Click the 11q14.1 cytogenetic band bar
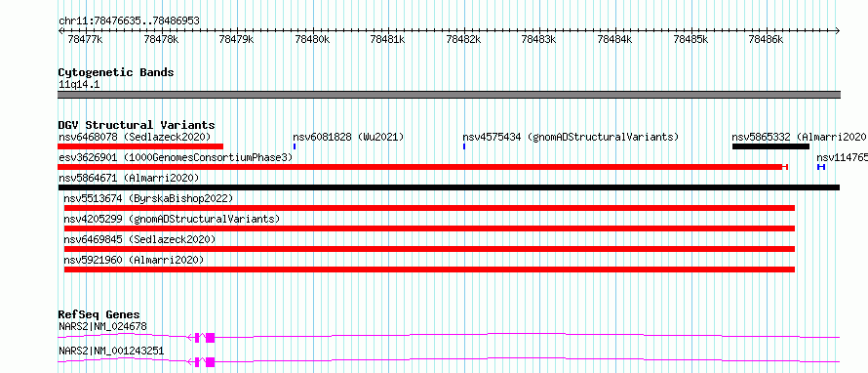 [449, 95]
